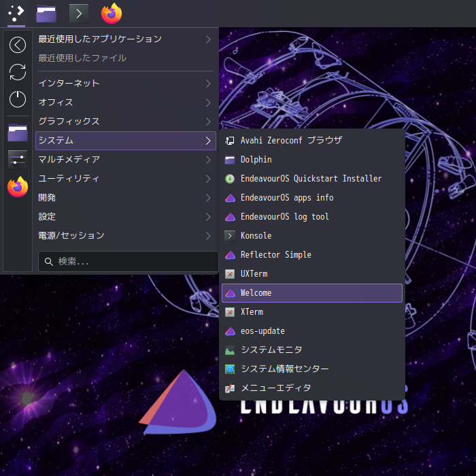
Task: Launch XTerm from the submenu
Action: point(312,312)
